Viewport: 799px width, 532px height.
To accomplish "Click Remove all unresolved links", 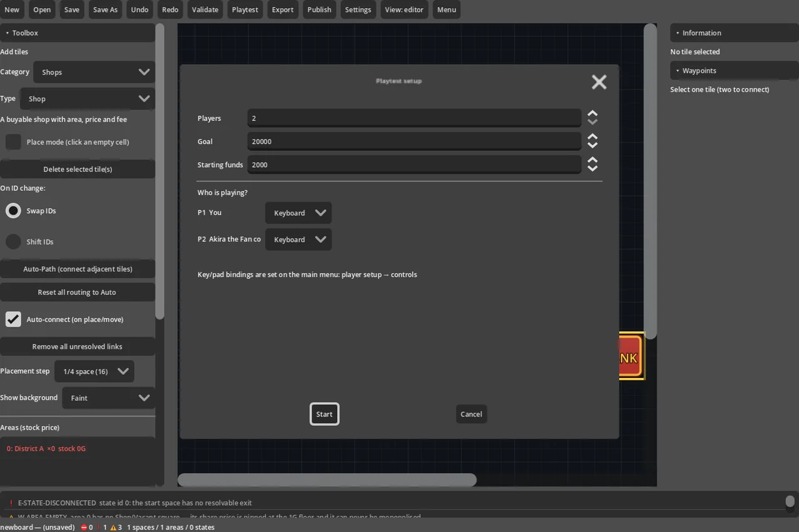I will tap(77, 346).
